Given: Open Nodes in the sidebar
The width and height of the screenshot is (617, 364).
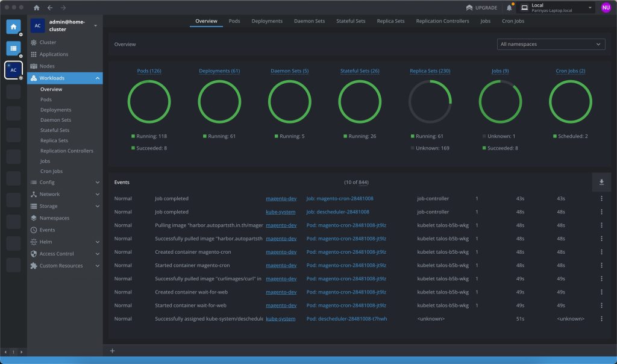Looking at the screenshot, I should (47, 66).
